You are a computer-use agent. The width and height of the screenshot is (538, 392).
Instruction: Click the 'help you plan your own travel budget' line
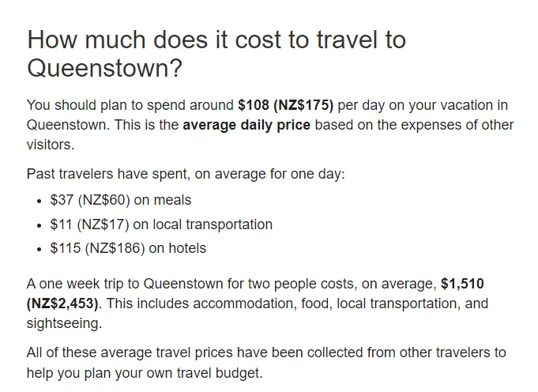(x=145, y=373)
